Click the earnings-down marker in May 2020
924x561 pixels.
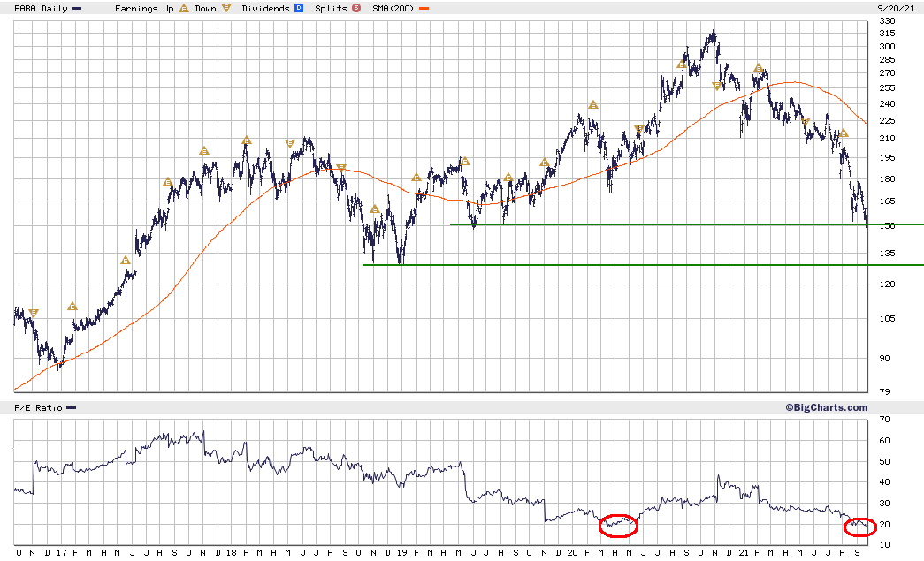[638, 129]
